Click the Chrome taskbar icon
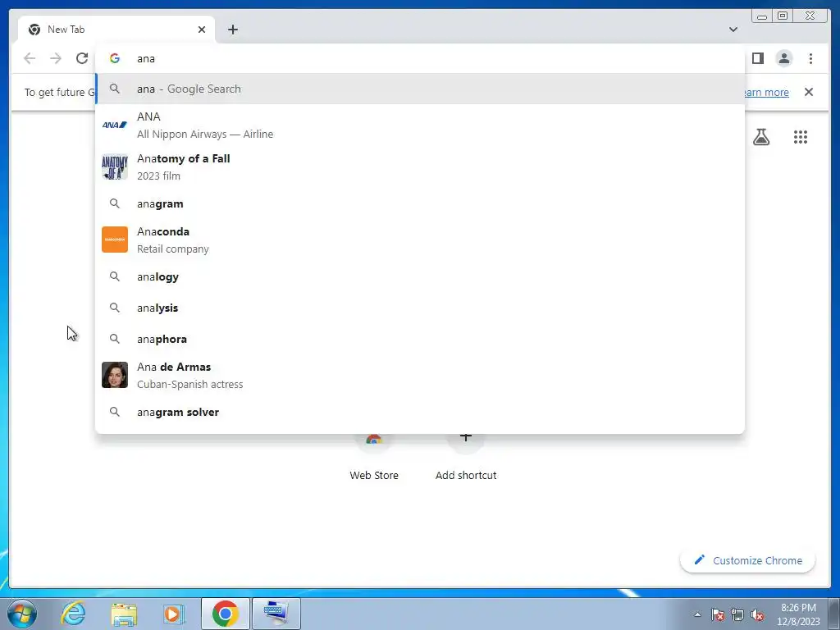Image resolution: width=840 pixels, height=630 pixels. [225, 614]
